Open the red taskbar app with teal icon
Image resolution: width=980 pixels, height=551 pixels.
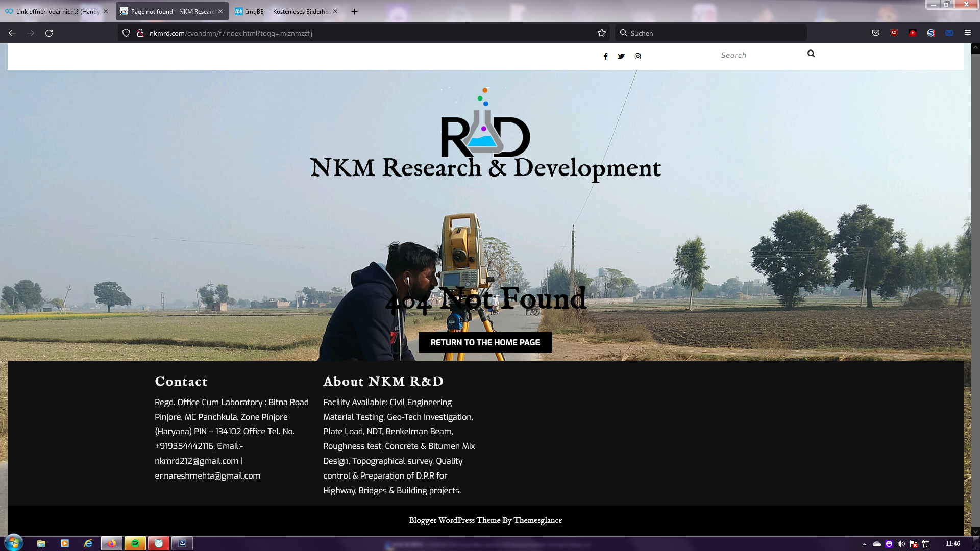click(x=159, y=543)
